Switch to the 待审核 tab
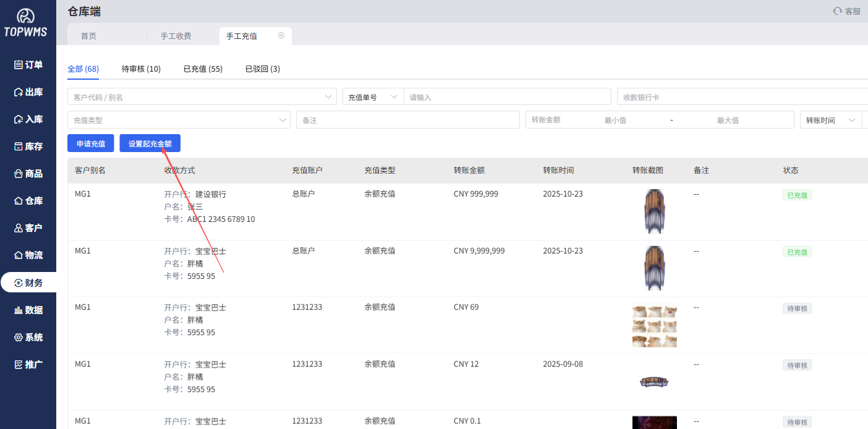This screenshot has width=868, height=429. pos(141,69)
